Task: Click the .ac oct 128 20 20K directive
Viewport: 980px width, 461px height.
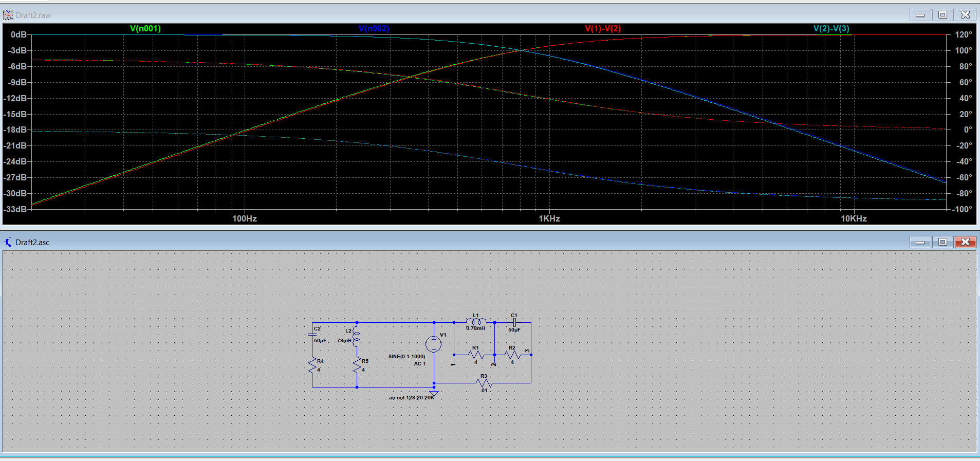Action: [411, 398]
